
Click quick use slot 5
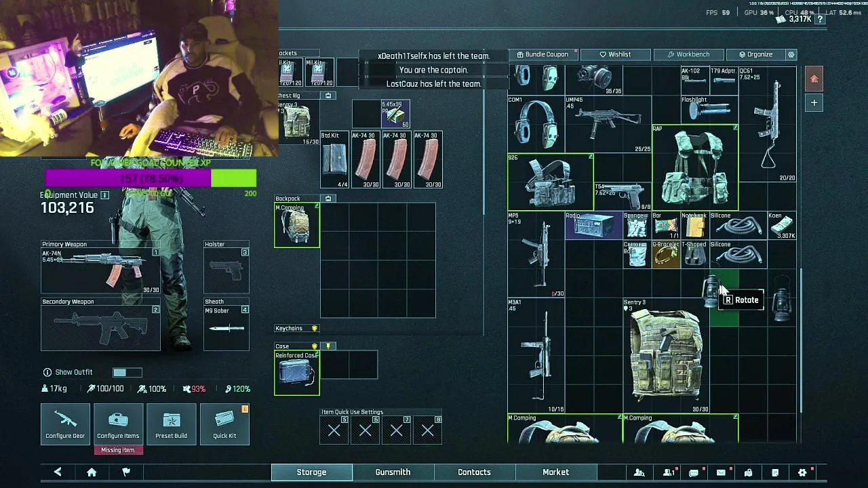click(334, 430)
